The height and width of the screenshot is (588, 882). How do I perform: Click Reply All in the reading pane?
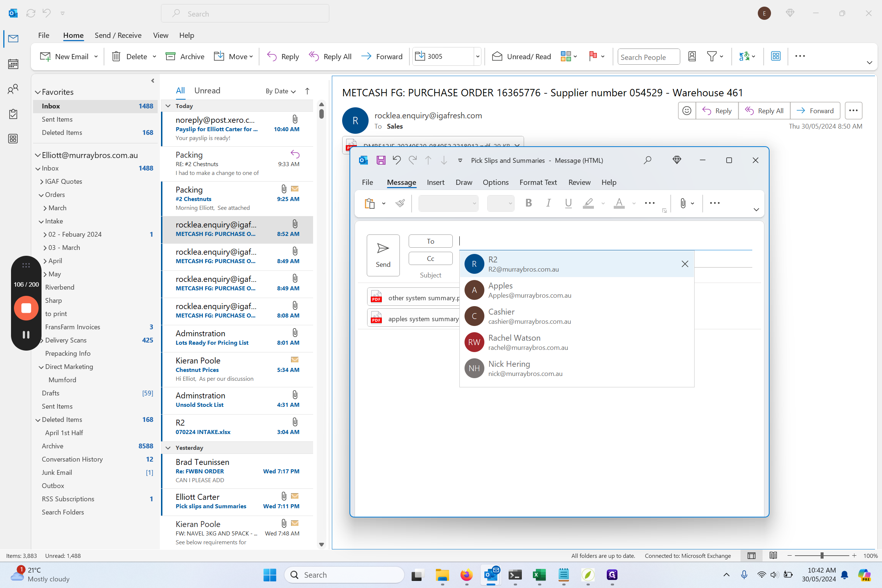[764, 111]
